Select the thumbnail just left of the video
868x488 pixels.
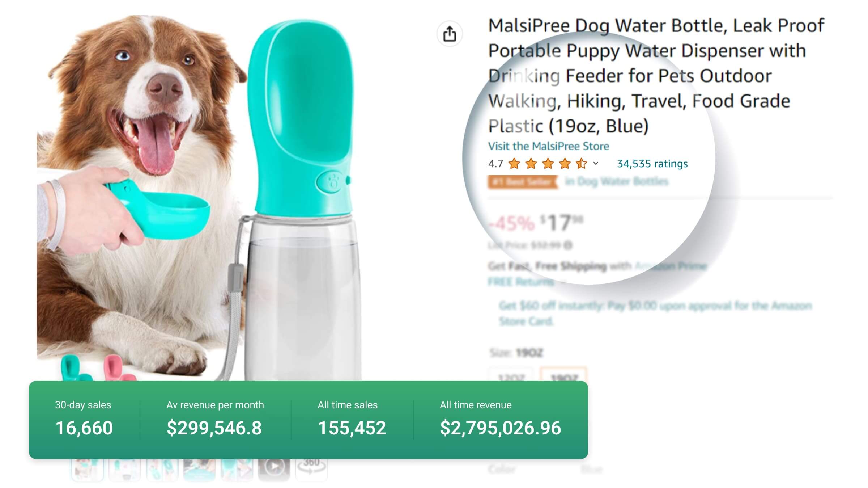(237, 469)
